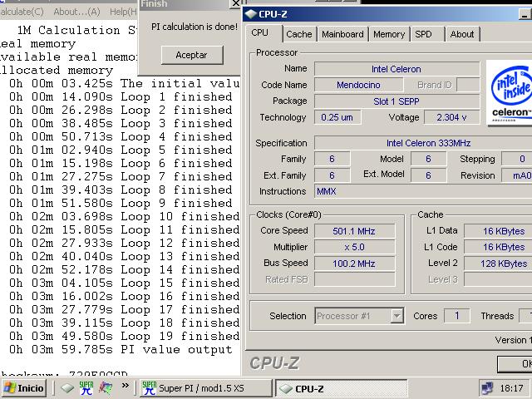
Task: Open the About tab in CPU-Z
Action: tap(462, 34)
